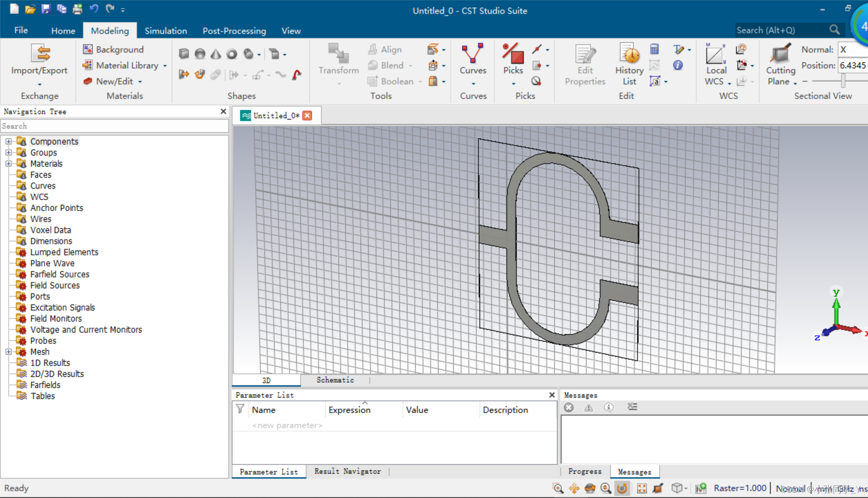Screen dimensions: 868x498
Task: Pick the Cone shape tool
Action: point(215,54)
